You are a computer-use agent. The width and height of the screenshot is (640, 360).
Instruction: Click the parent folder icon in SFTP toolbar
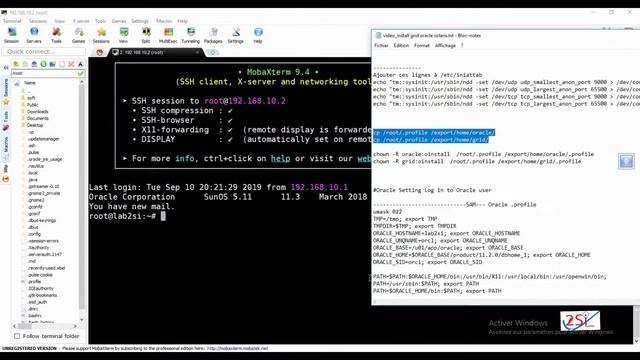tap(16, 64)
